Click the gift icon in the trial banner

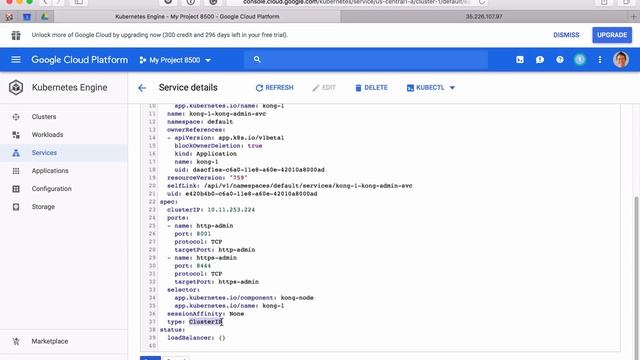pyautogui.click(x=16, y=35)
